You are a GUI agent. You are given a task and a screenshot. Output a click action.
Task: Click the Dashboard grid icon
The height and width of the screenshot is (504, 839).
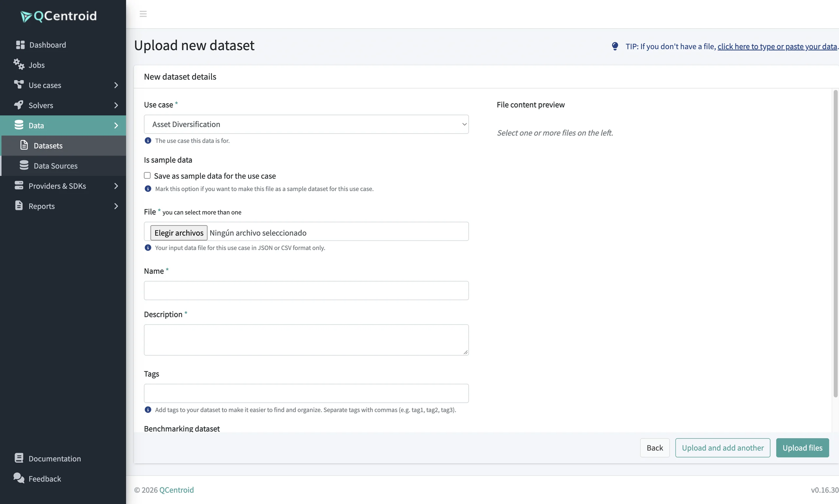(20, 45)
